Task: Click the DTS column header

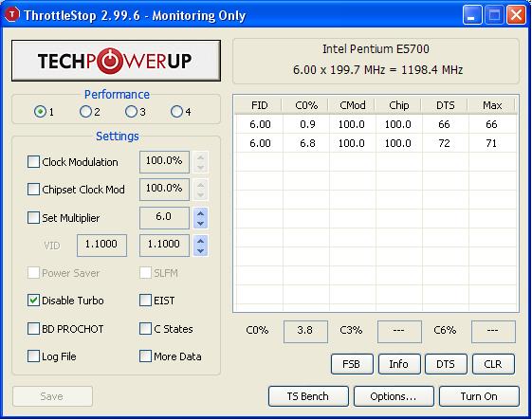Action: (x=445, y=105)
